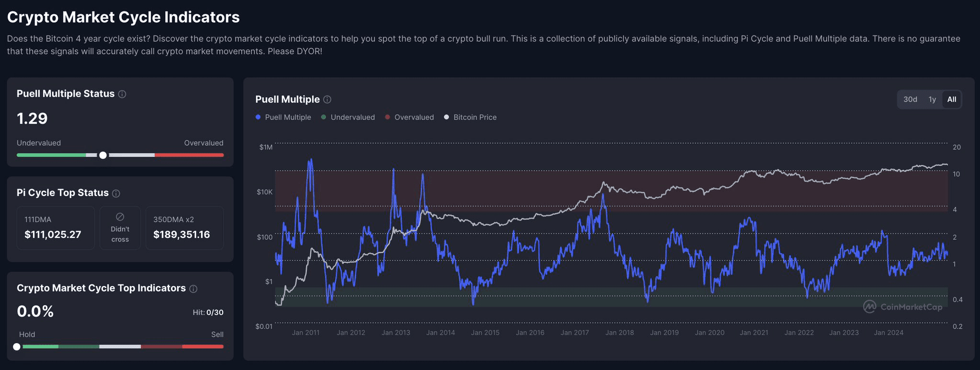The width and height of the screenshot is (980, 370).
Task: Click the 111DMA value card
Action: 56,228
